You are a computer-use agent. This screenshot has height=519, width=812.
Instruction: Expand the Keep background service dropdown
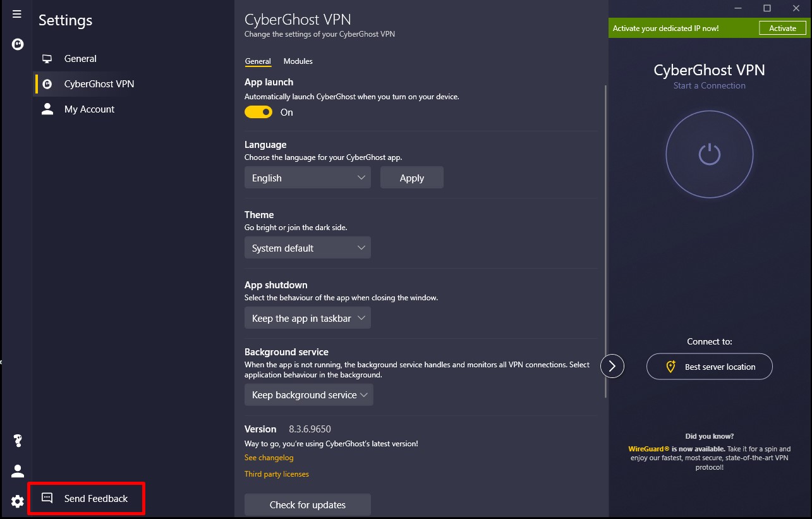[309, 394]
